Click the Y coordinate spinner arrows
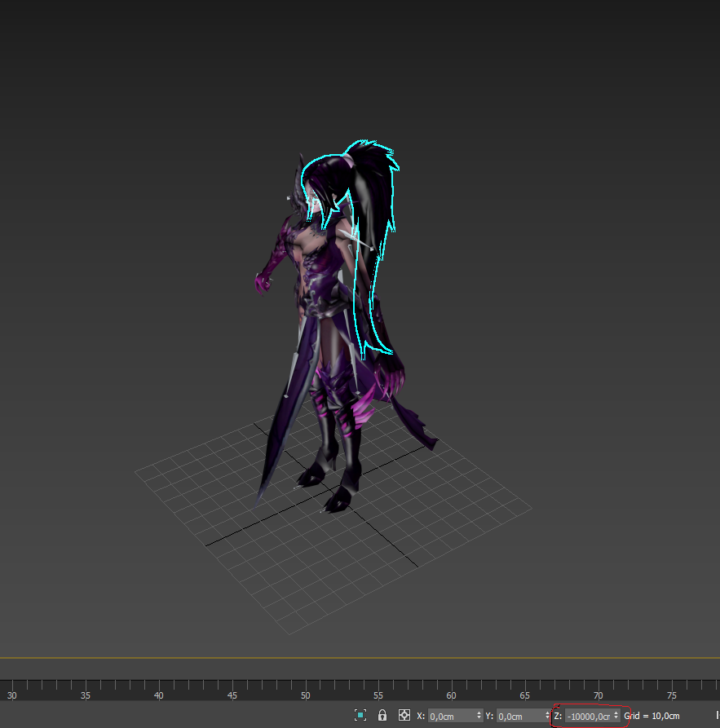720x728 pixels. tap(548, 716)
